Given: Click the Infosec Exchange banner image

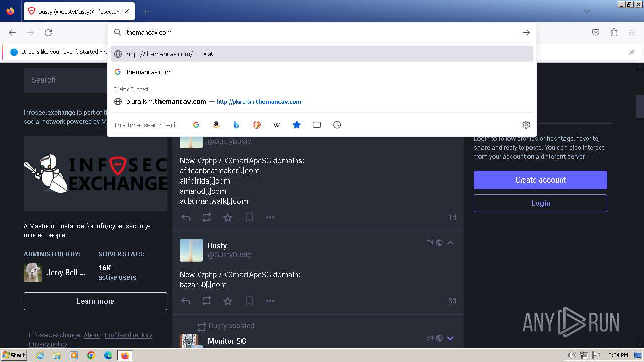Looking at the screenshot, I should click(x=95, y=173).
